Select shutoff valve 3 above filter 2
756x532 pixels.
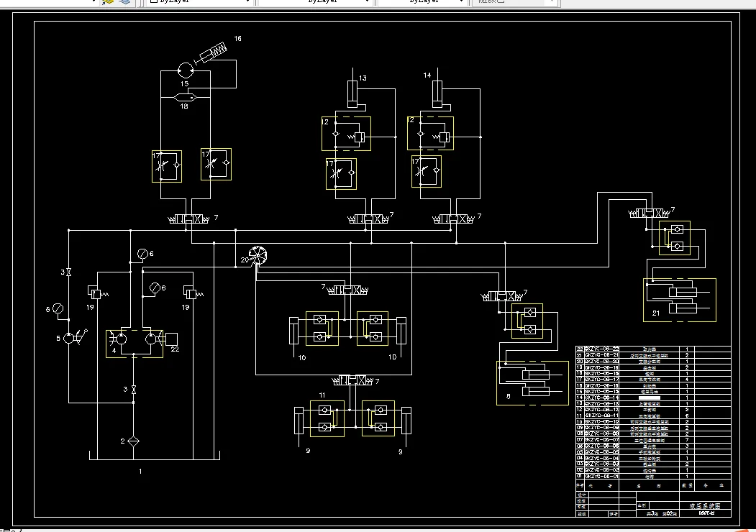click(134, 390)
